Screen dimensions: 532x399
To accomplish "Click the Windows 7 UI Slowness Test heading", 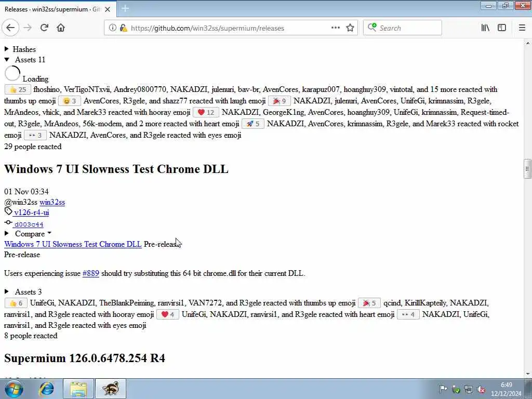I will point(116,169).
